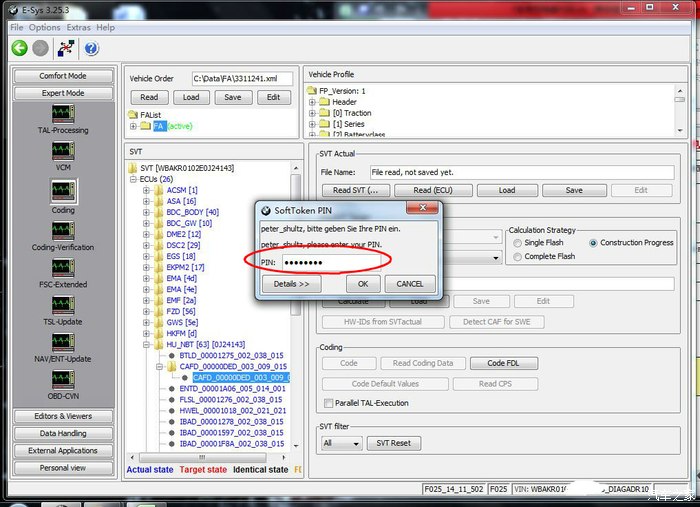Click the Vehicle Order file path field
Viewport: 700px width, 507px height.
[x=242, y=79]
